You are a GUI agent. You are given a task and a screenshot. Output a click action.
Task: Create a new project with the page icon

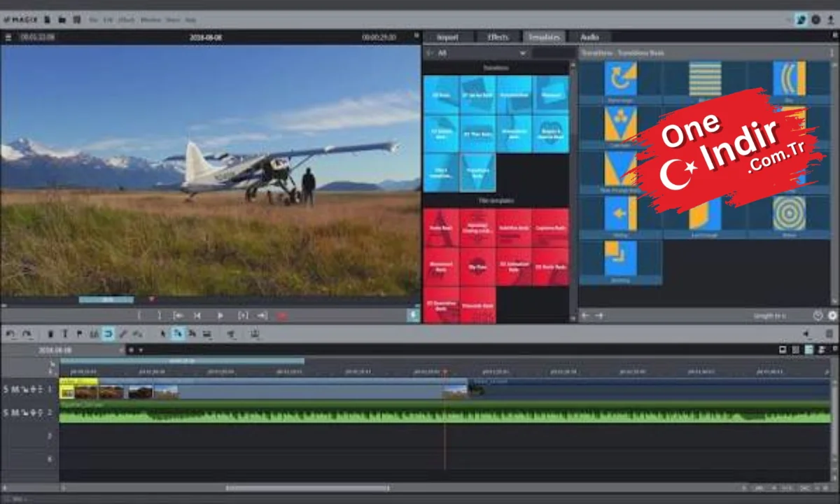tap(46, 20)
